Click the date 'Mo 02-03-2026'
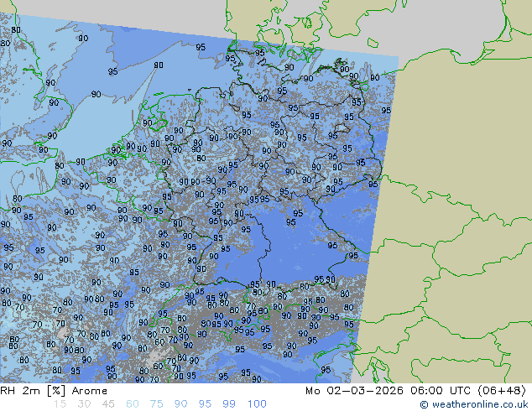 [x=355, y=391]
